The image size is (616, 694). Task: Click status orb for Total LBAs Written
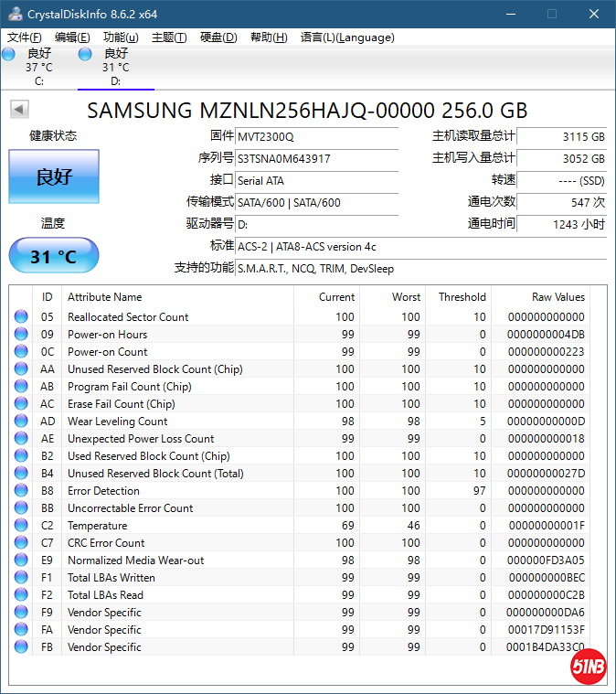21,578
